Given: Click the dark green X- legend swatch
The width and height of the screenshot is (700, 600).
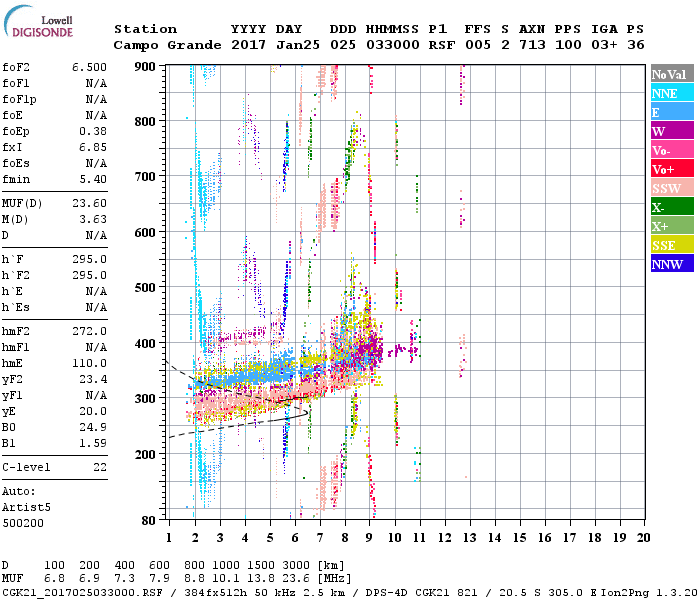Looking at the screenshot, I should coord(668,207).
